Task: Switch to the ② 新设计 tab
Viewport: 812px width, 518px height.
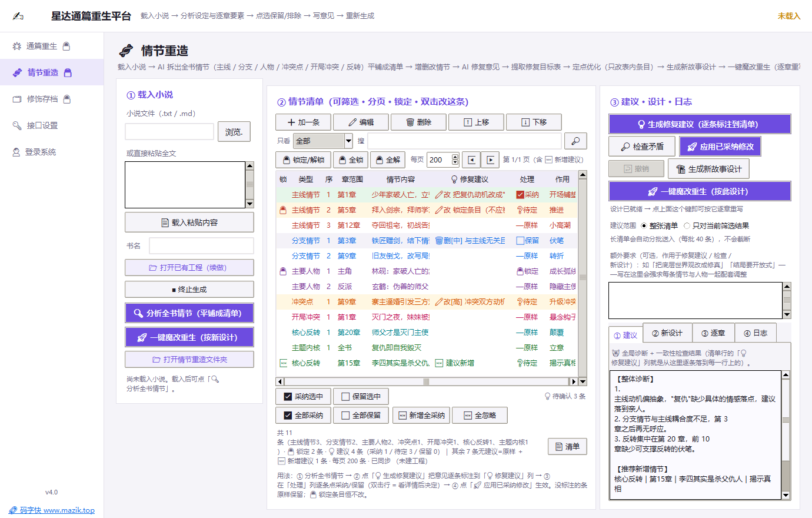Action: point(667,333)
